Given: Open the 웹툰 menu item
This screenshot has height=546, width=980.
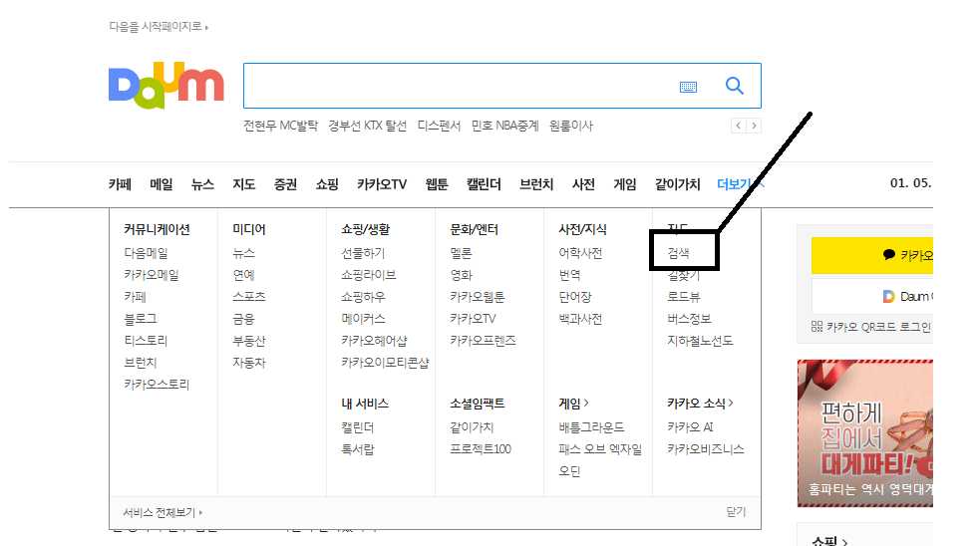Looking at the screenshot, I should pyautogui.click(x=437, y=184).
